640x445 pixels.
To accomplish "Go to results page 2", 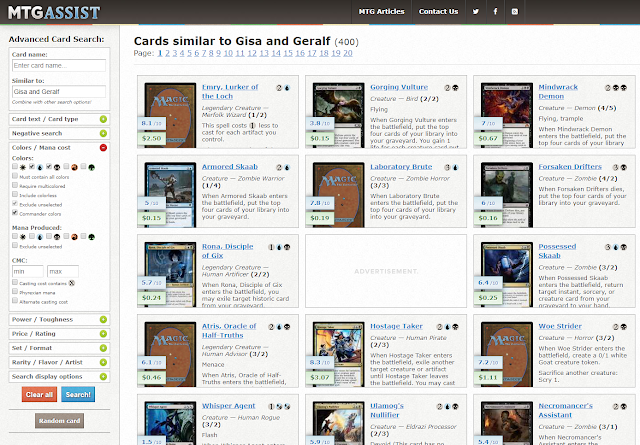I will click(x=167, y=53).
